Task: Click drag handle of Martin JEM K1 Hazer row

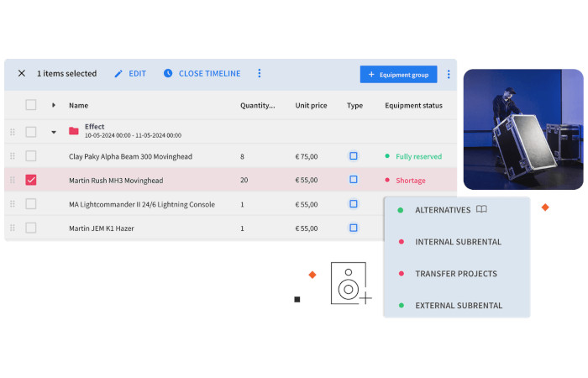Action: pyautogui.click(x=13, y=228)
